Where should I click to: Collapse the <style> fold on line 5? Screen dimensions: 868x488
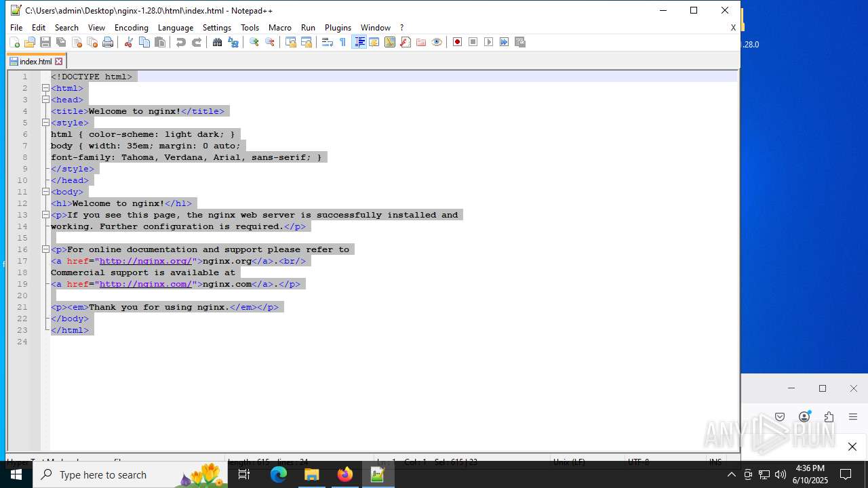point(45,123)
